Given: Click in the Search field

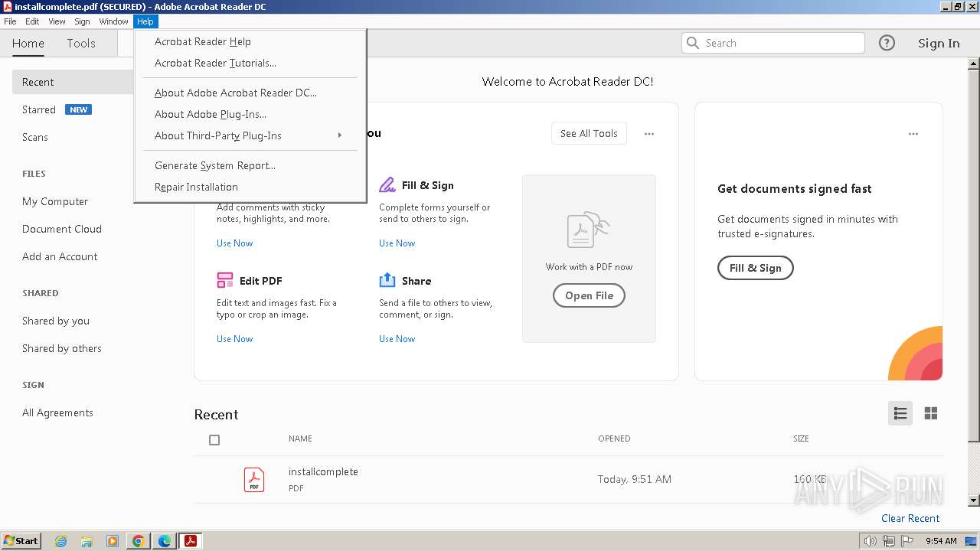Looking at the screenshot, I should click(773, 43).
